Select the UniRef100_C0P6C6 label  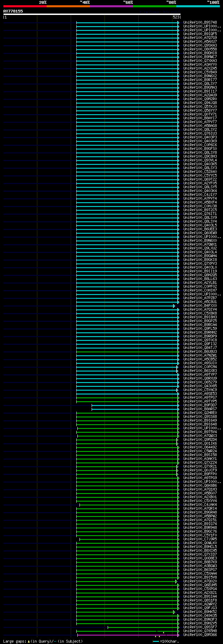(200, 145)
